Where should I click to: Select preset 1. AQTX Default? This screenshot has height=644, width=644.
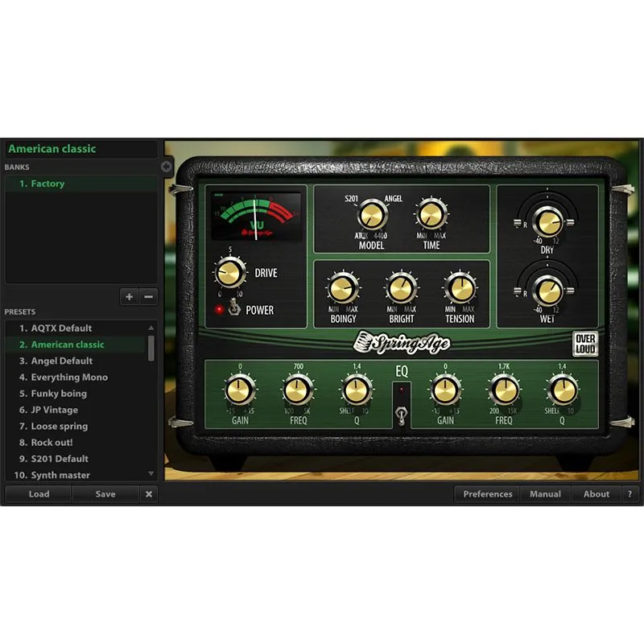[76, 328]
